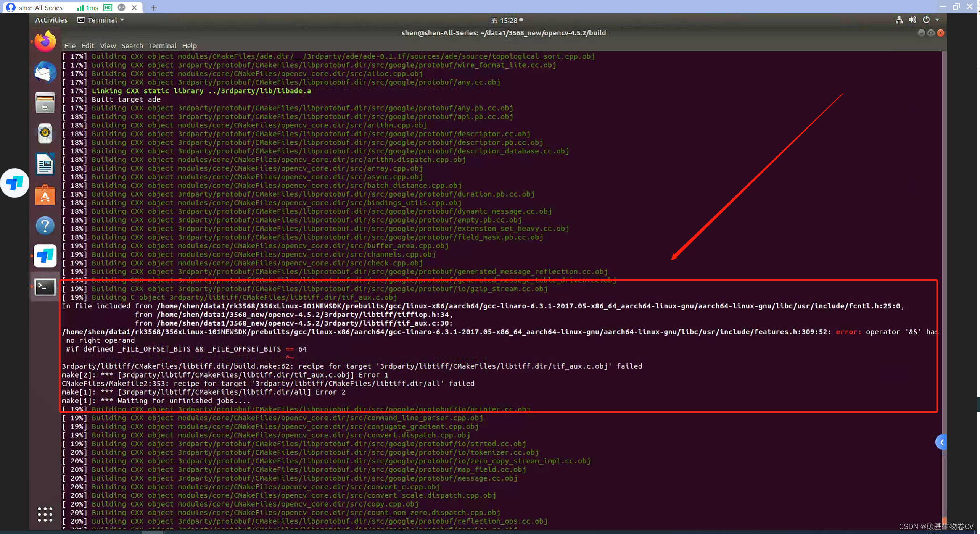980x534 pixels.
Task: Click the terminal vertical scrollbar
Action: (x=944, y=290)
